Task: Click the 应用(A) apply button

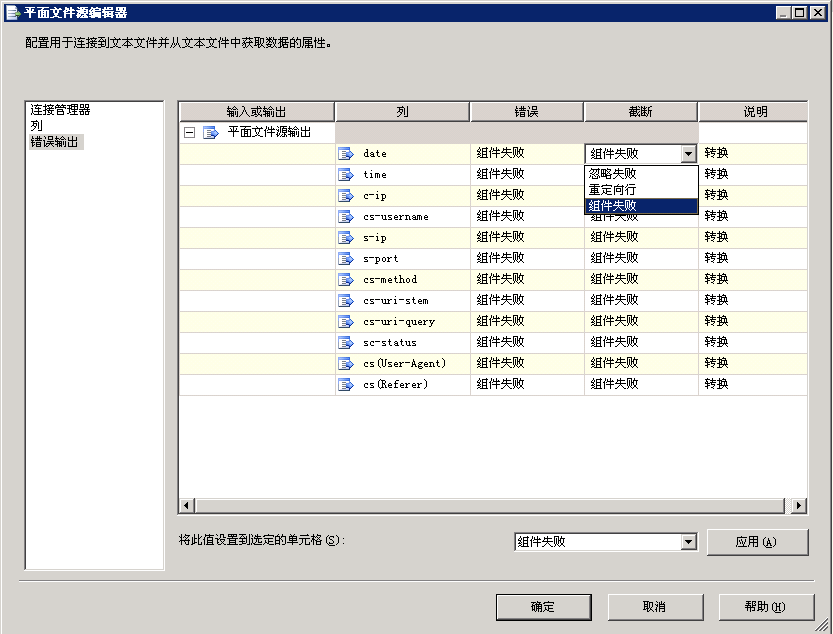Action: click(757, 542)
